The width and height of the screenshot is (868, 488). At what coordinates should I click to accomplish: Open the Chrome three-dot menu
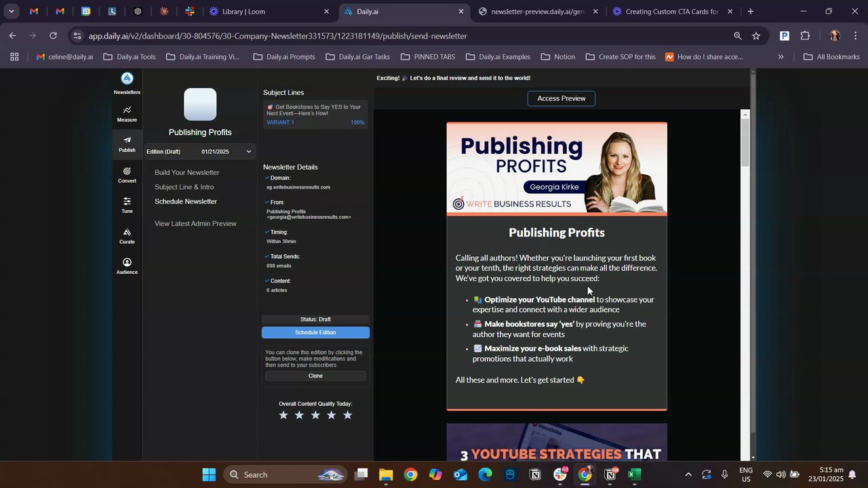coord(856,36)
